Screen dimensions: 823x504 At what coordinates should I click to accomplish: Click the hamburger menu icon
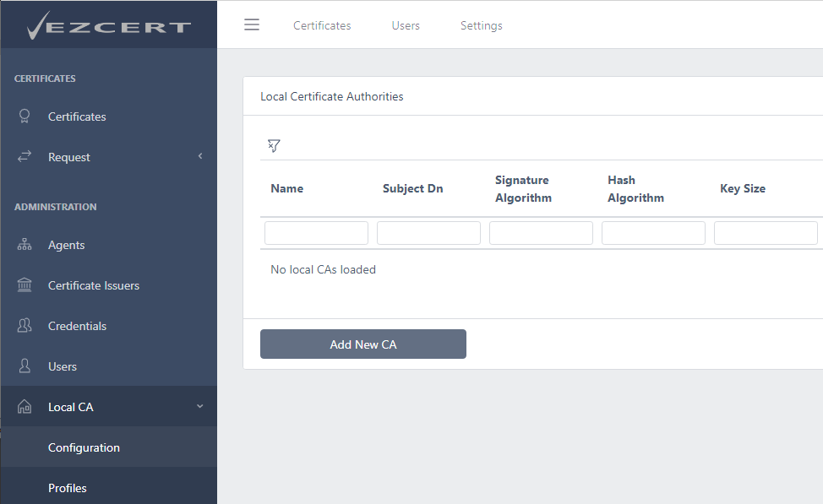pos(252,24)
